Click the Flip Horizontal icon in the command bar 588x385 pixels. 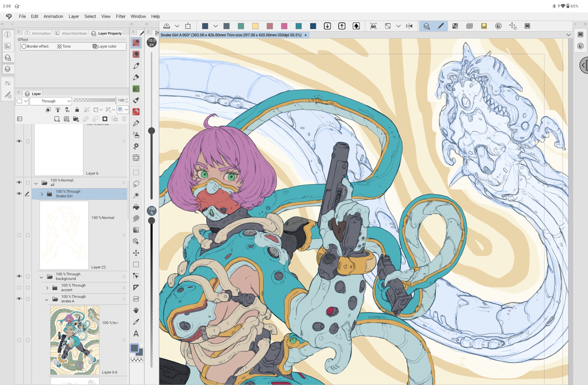[409, 26]
